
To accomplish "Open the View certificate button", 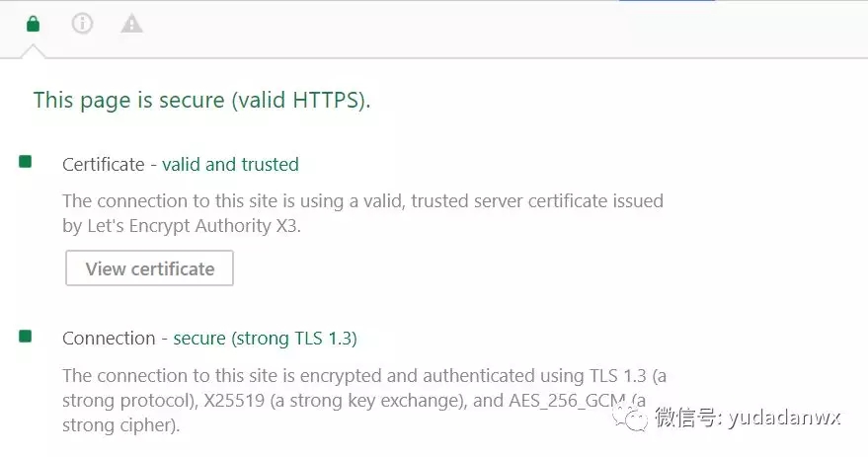I will click(x=149, y=268).
